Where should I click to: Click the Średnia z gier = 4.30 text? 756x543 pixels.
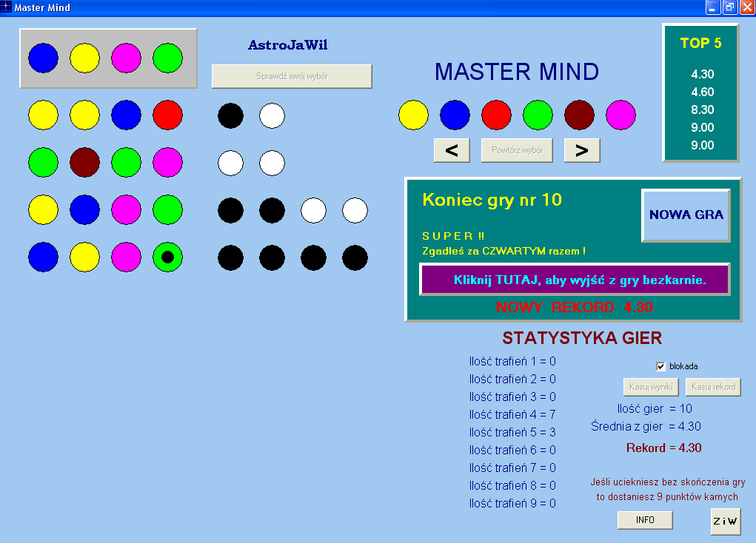[x=646, y=426]
